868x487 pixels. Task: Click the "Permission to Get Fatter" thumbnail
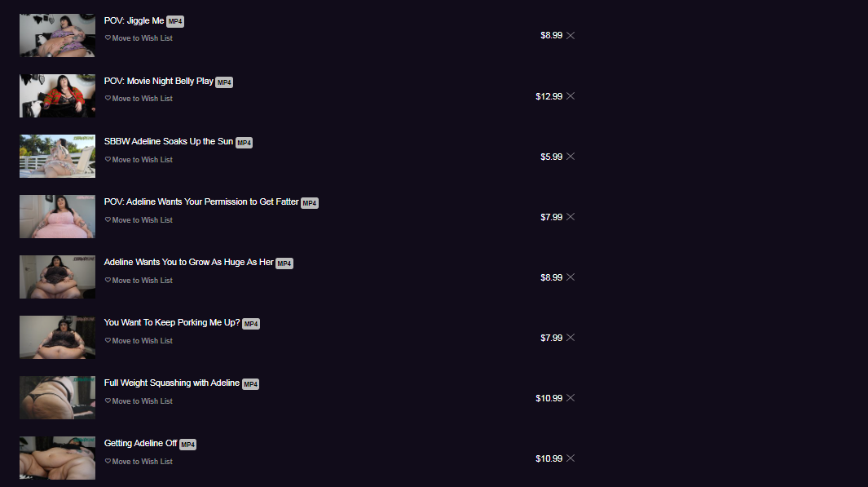57,216
